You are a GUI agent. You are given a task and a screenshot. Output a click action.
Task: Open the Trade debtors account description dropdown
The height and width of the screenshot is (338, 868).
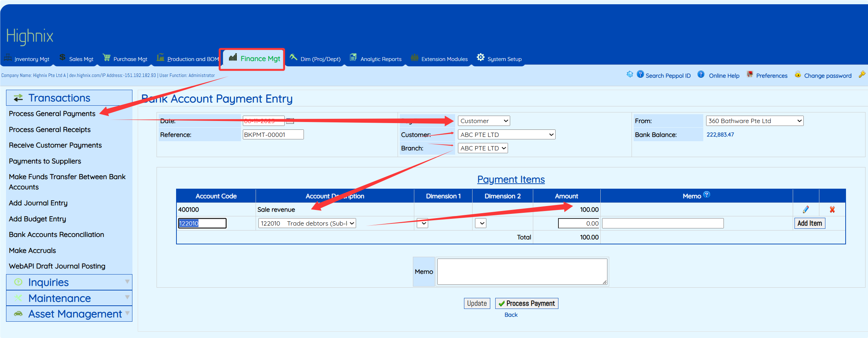tap(307, 223)
